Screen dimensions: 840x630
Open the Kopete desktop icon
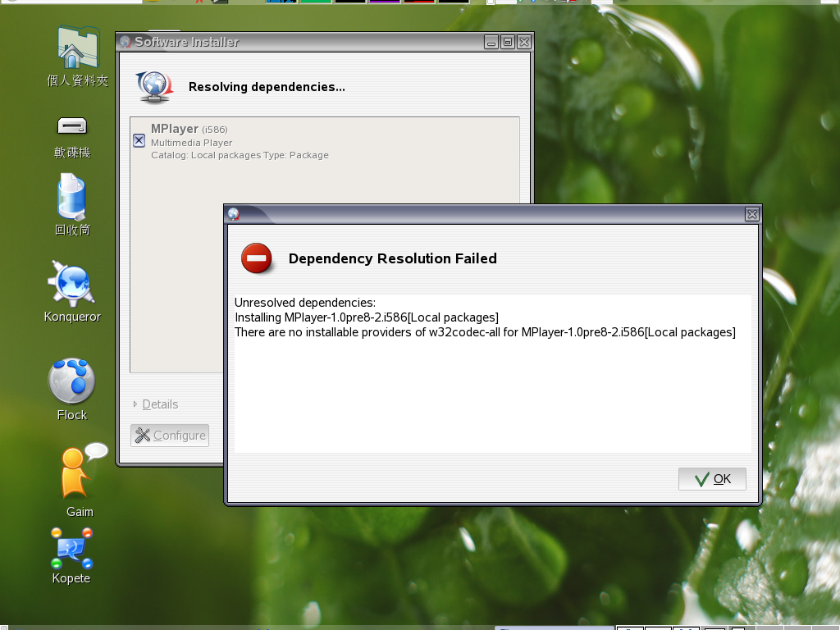point(71,556)
